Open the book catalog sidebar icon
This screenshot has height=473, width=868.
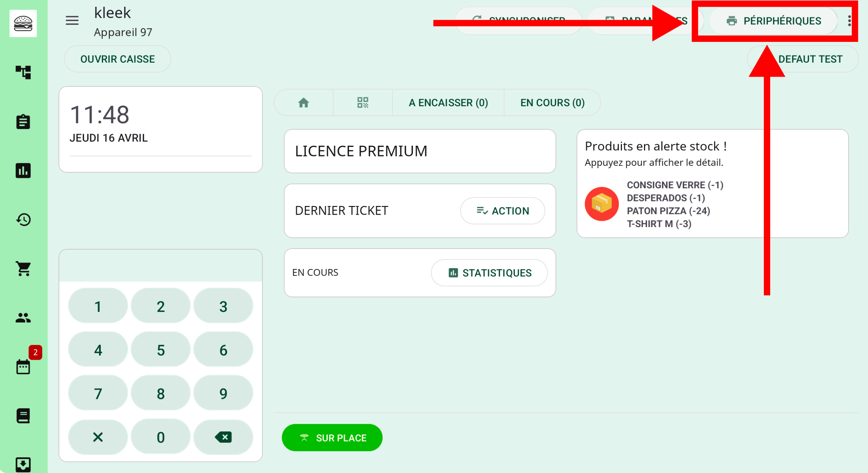23,416
